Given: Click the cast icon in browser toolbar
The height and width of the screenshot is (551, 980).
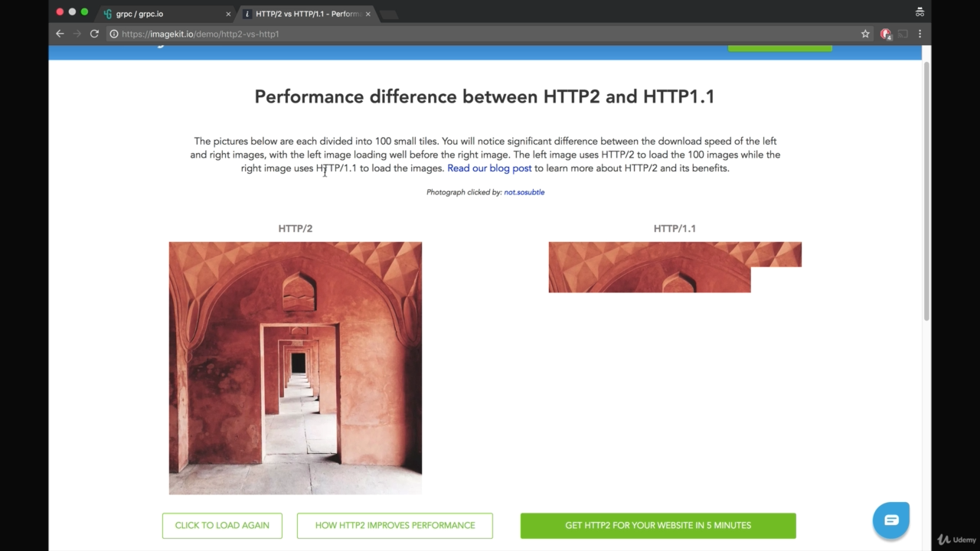Looking at the screenshot, I should [x=903, y=34].
